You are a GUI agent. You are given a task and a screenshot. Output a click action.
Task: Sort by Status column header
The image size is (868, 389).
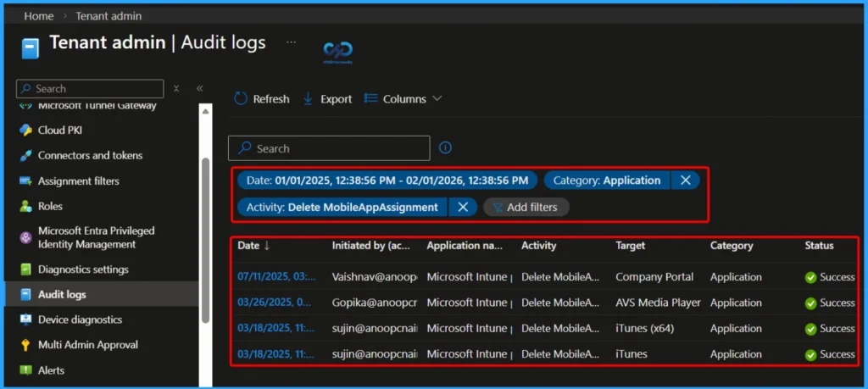click(x=820, y=246)
